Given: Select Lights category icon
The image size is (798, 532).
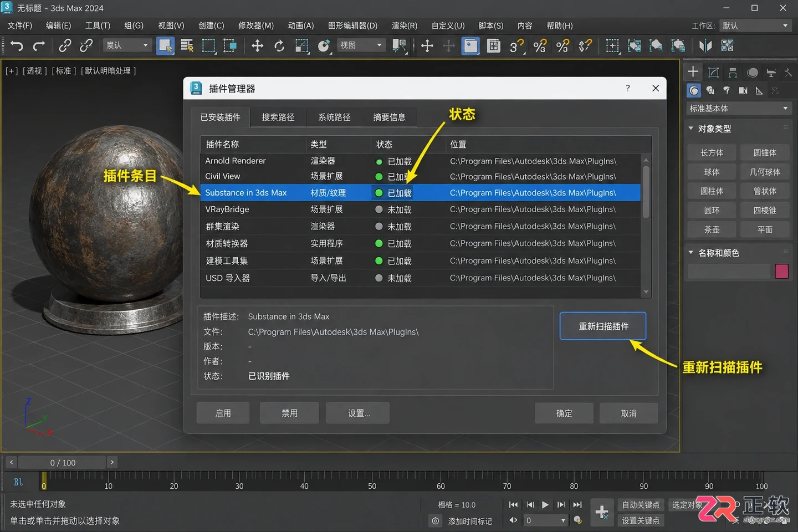Looking at the screenshot, I should tap(727, 90).
